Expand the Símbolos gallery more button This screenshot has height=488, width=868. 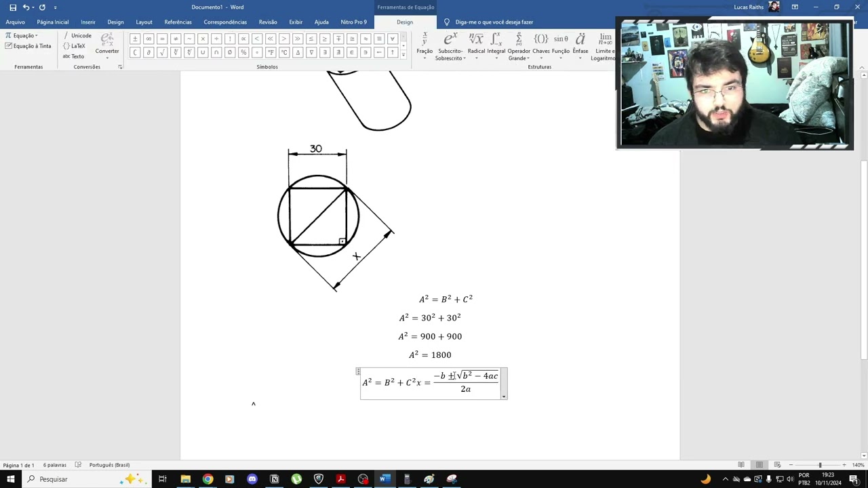pos(403,54)
